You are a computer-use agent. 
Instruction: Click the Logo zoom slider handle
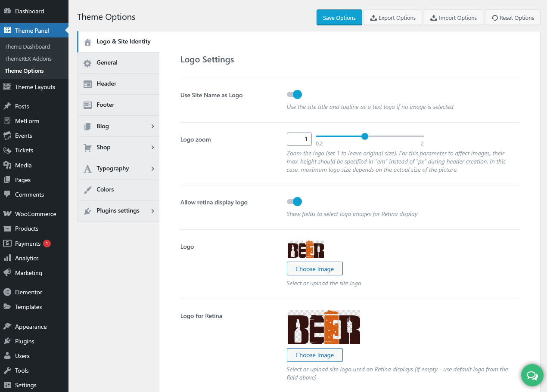pos(365,136)
